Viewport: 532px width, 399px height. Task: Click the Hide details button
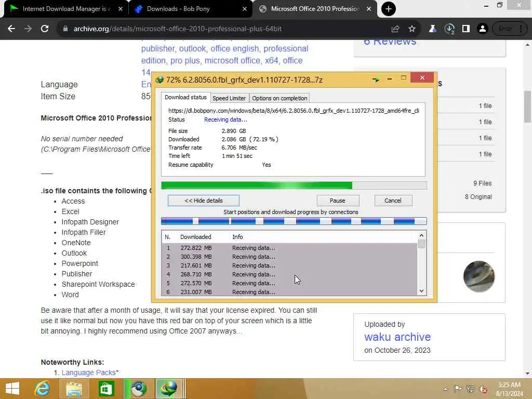point(204,201)
